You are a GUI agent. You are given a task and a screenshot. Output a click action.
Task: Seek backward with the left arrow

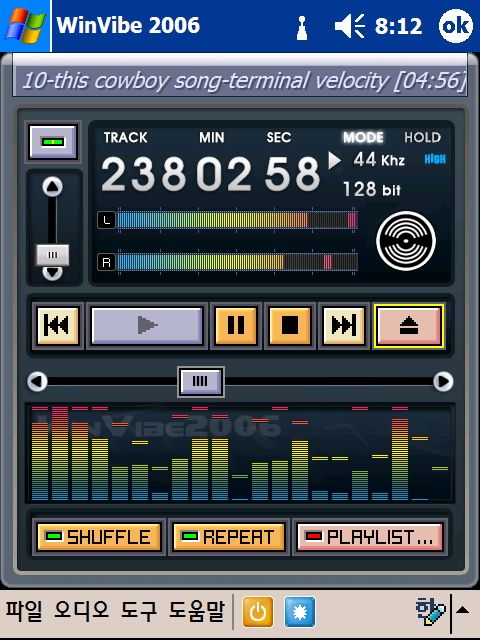[38, 382]
